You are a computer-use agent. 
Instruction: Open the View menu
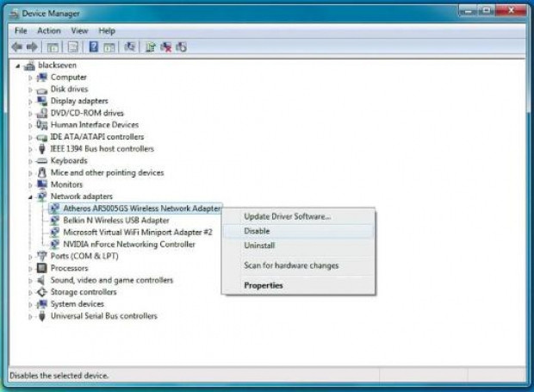tap(79, 31)
